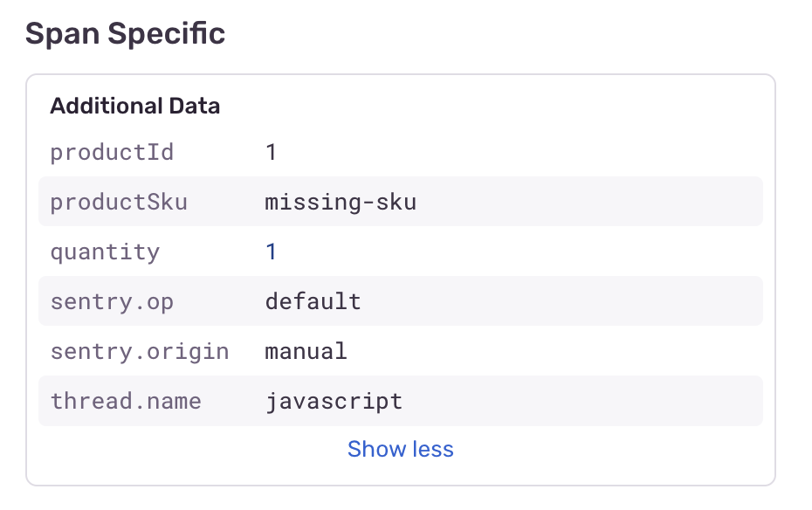812x510 pixels.
Task: Select the sentry.op key label
Action: 112,301
